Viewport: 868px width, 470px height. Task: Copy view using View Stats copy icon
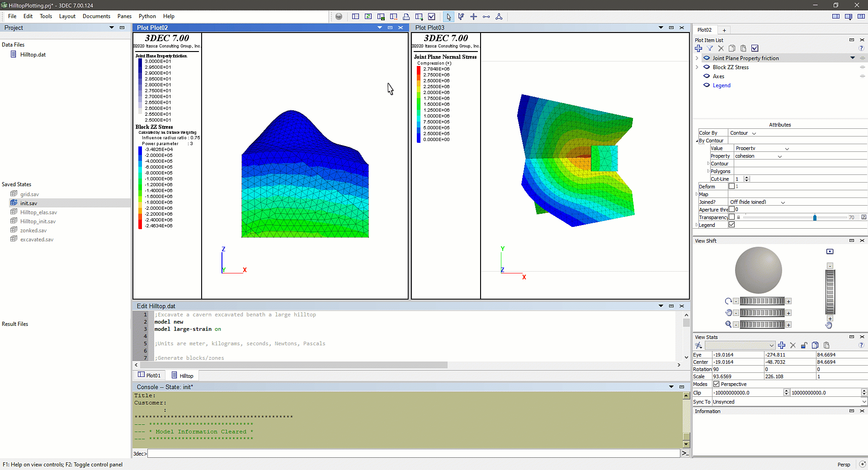815,345
